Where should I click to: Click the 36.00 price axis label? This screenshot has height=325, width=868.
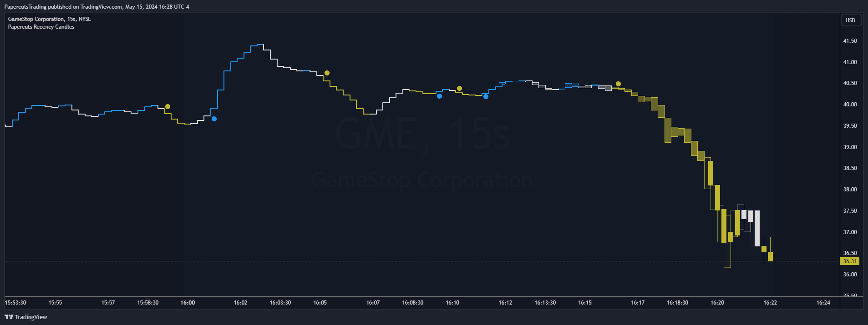click(x=850, y=275)
